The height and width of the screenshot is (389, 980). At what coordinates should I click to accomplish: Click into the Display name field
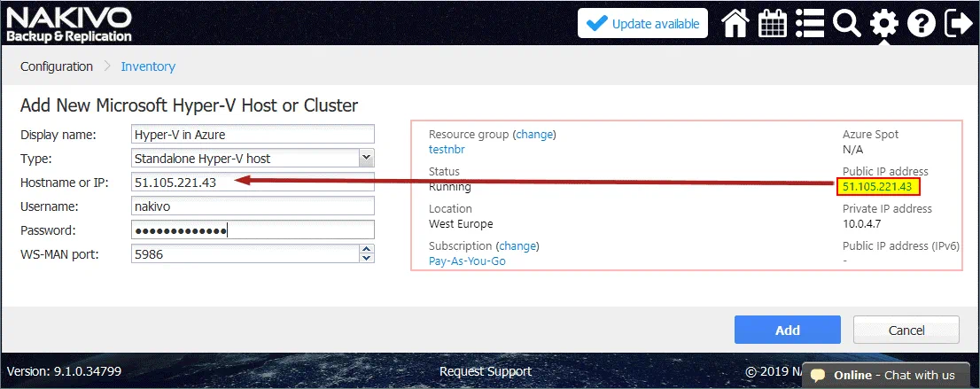(x=252, y=134)
